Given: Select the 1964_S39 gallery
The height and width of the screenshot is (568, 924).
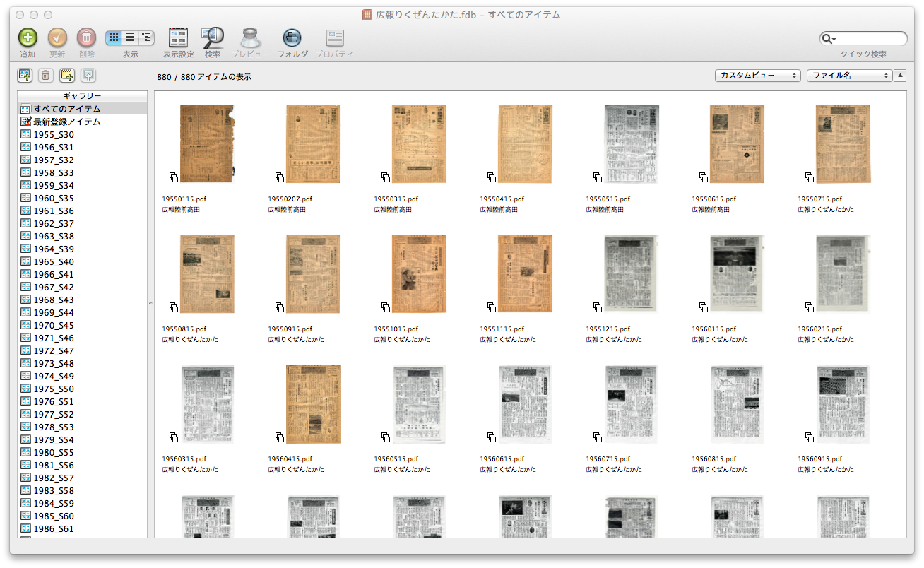Looking at the screenshot, I should click(x=83, y=249).
